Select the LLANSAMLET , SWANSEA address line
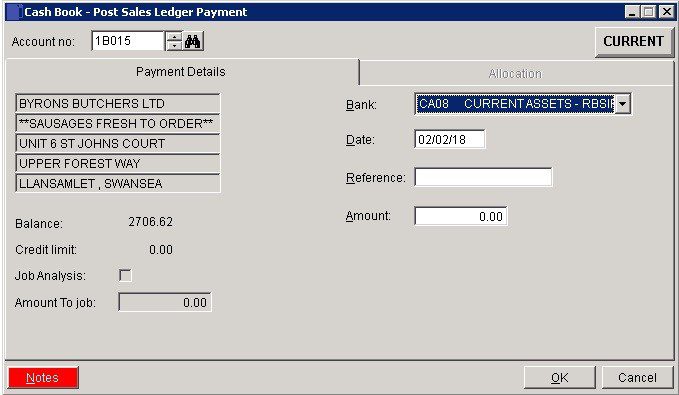Screen dimensions: 679x395 click(118, 183)
